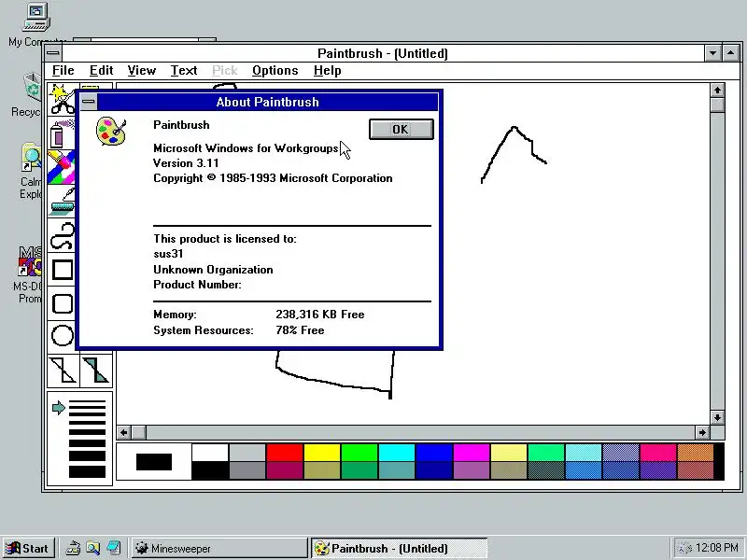
Task: Click the 12:08 PM clock
Action: 717,548
